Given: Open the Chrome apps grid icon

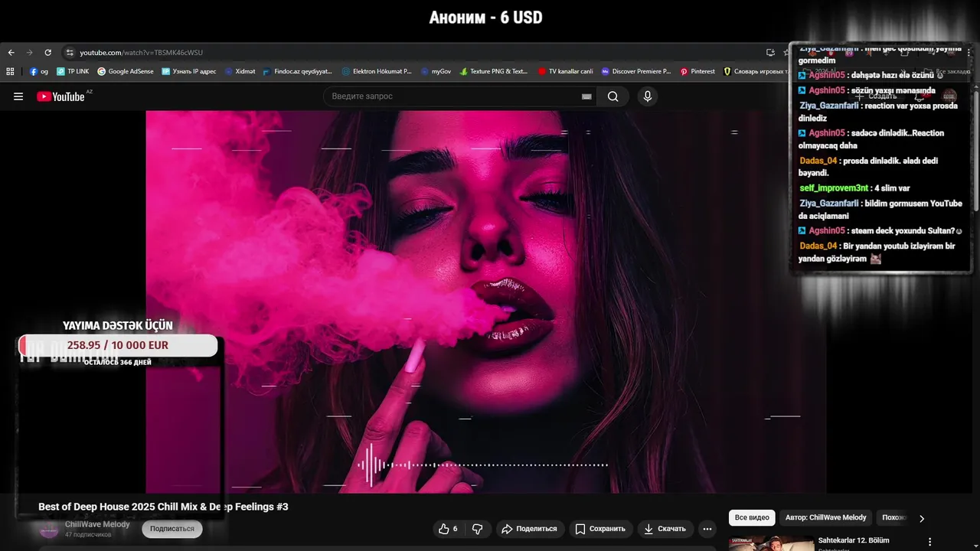Looking at the screenshot, I should tap(10, 71).
